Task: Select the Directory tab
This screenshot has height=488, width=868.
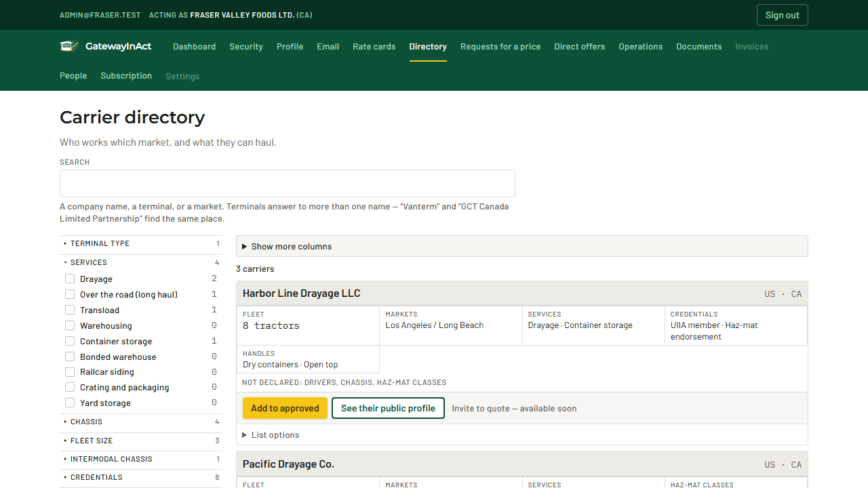Action: (428, 47)
